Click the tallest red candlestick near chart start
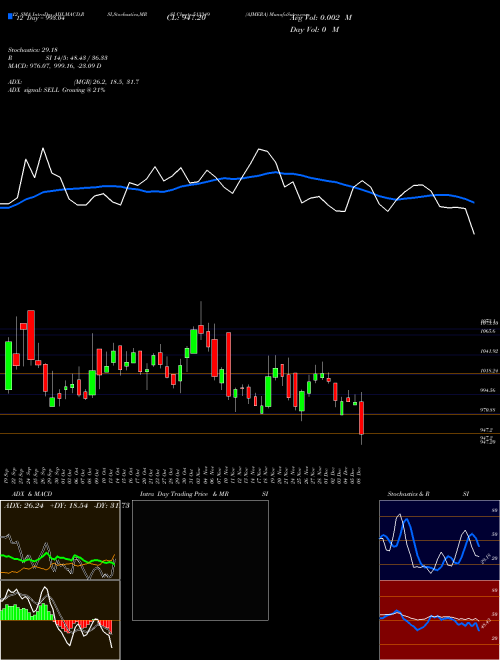Screen dimensions: 500x660 (x=31, y=335)
